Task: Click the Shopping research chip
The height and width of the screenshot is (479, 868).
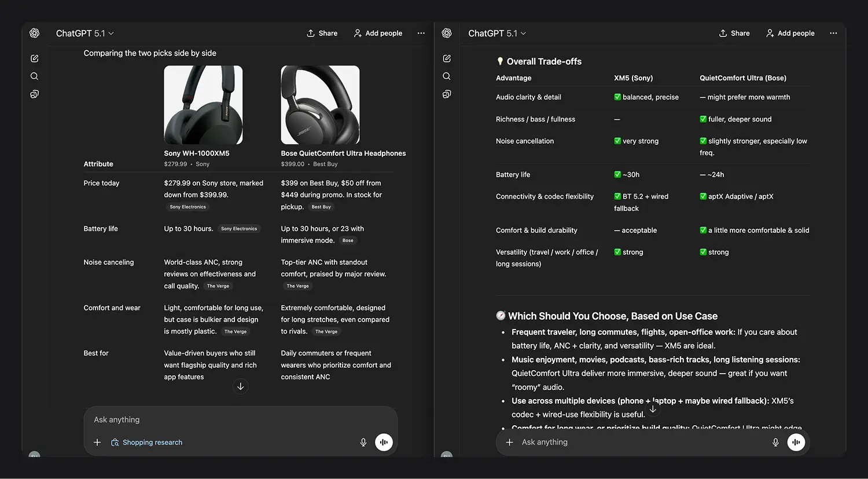Action: [146, 443]
